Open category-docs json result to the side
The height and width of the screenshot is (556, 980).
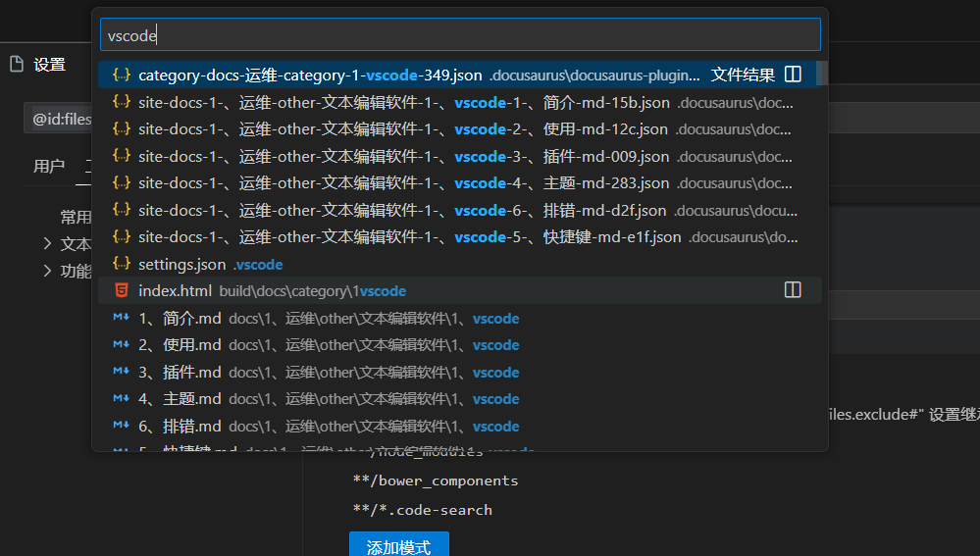coord(793,75)
